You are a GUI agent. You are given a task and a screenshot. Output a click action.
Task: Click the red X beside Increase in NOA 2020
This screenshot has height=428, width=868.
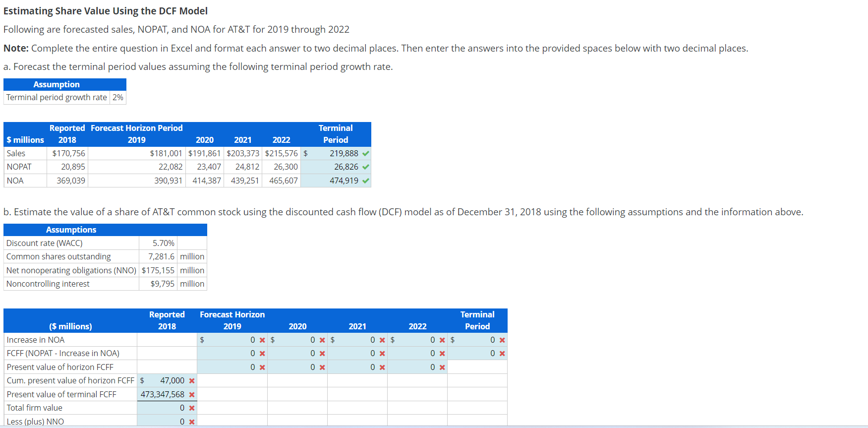(322, 340)
